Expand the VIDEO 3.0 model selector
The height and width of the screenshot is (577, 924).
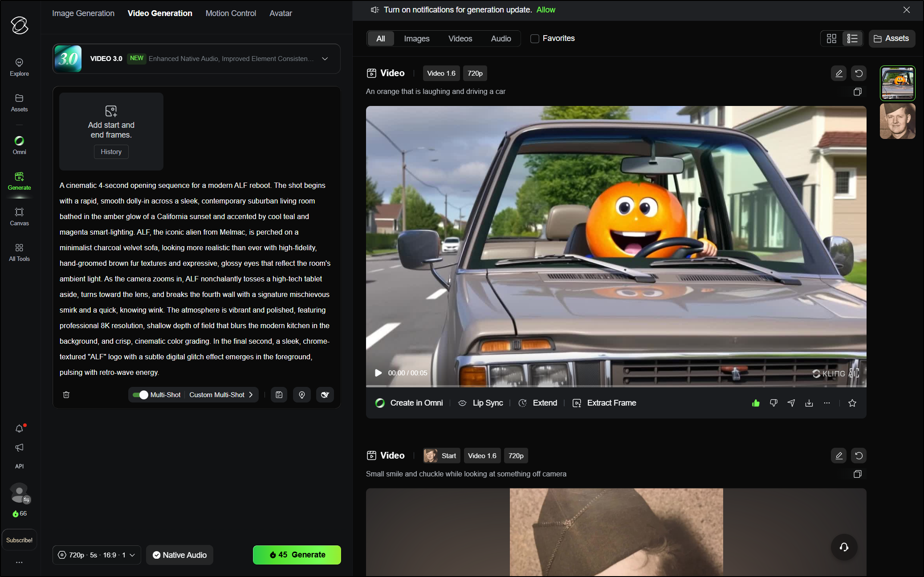click(x=325, y=58)
